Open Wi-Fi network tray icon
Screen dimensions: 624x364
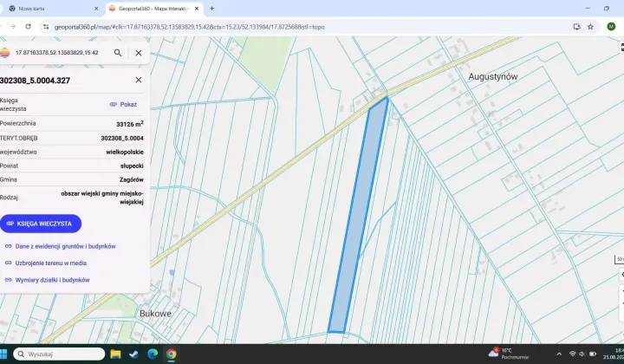click(573, 354)
